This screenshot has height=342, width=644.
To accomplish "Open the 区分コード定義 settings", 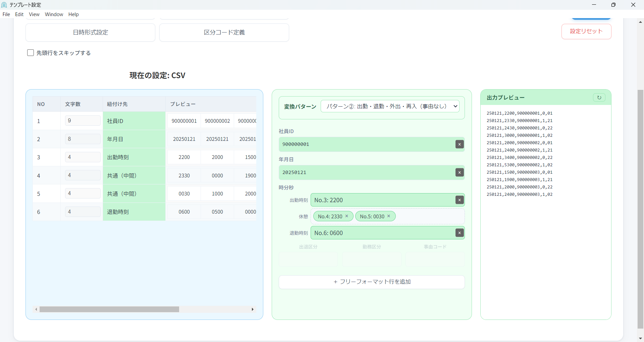I will coord(224,32).
